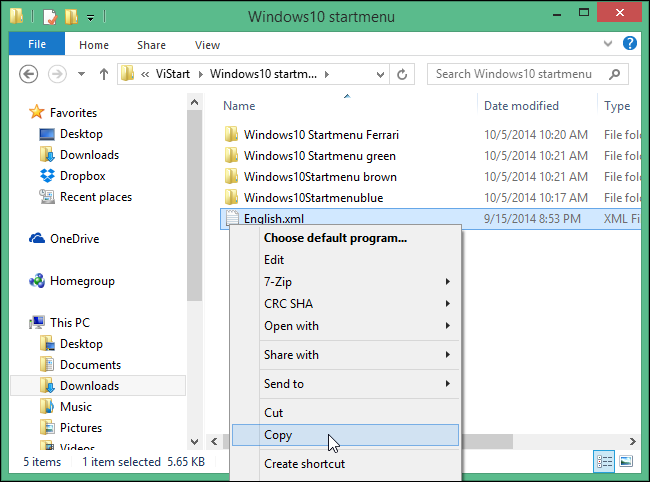Open Downloads under Favorites
Viewport: 650px width, 482px height.
[90, 155]
